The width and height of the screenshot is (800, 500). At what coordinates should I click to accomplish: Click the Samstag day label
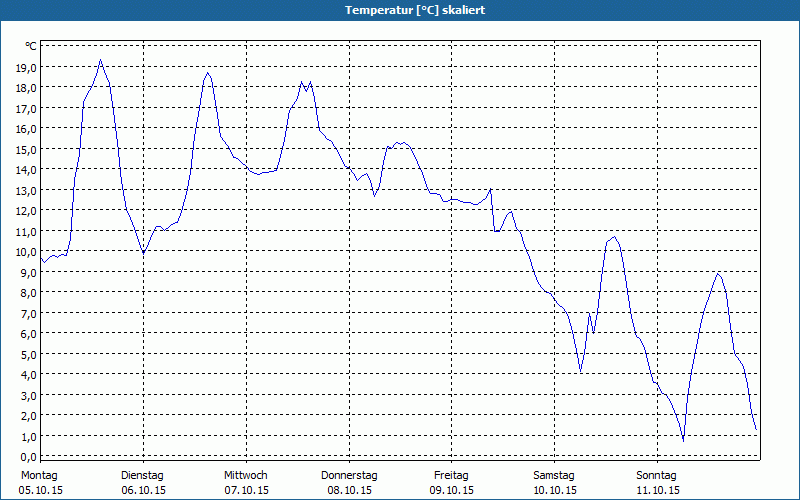(554, 476)
